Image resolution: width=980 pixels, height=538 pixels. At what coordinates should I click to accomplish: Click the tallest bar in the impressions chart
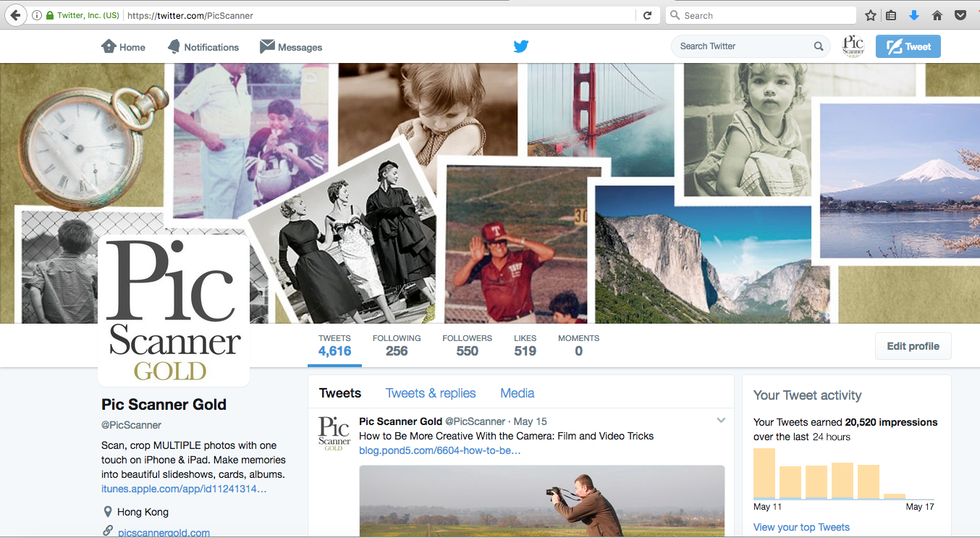point(764,474)
